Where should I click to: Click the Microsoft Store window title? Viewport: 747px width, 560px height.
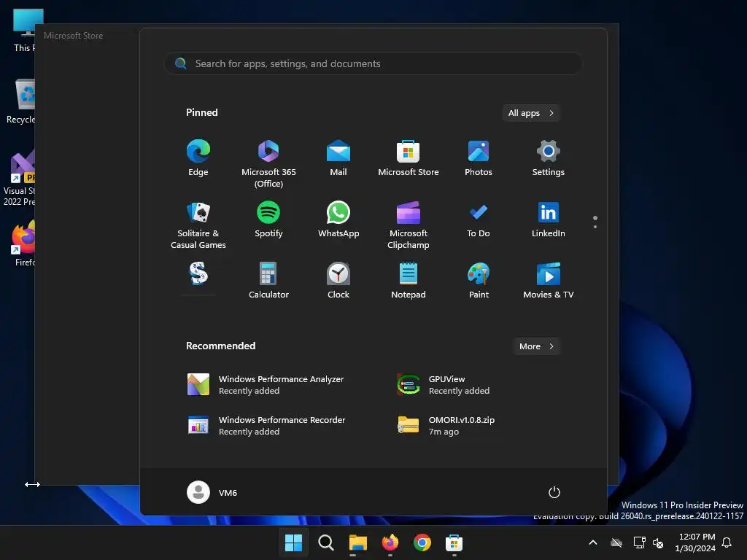click(x=74, y=36)
